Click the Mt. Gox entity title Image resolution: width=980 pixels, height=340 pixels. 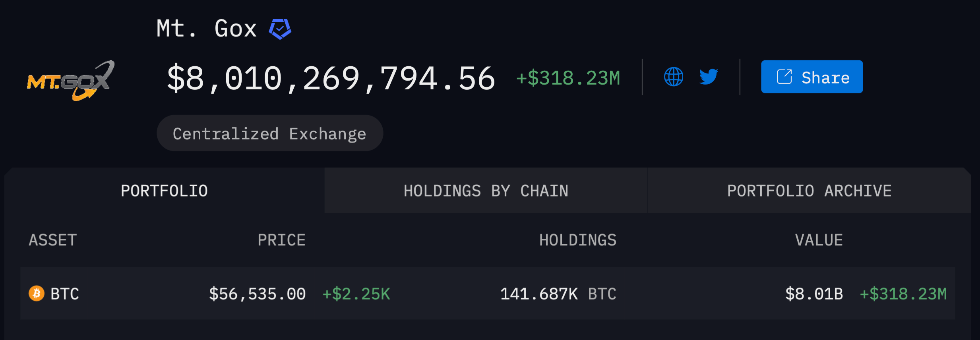[207, 29]
